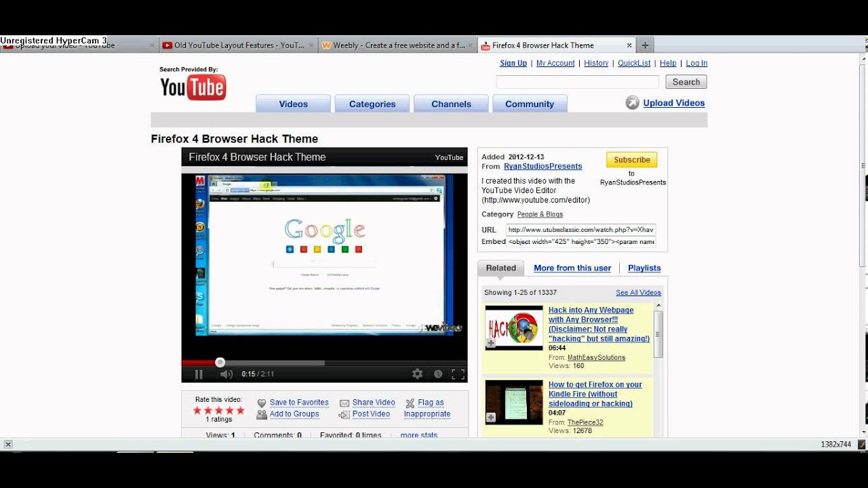Close the Weebly browser tab
The width and height of the screenshot is (868, 488).
click(470, 45)
